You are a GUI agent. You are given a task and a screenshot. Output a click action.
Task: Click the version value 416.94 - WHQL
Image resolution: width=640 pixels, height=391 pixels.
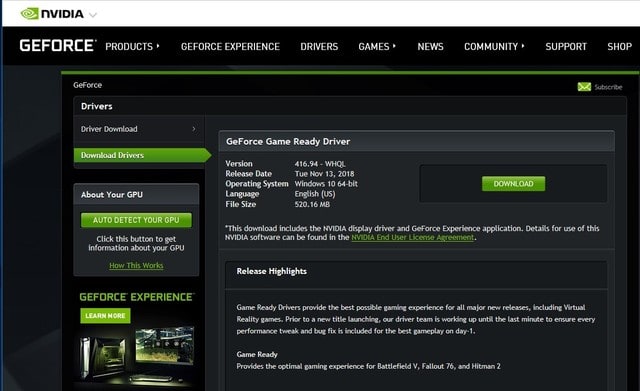point(320,164)
